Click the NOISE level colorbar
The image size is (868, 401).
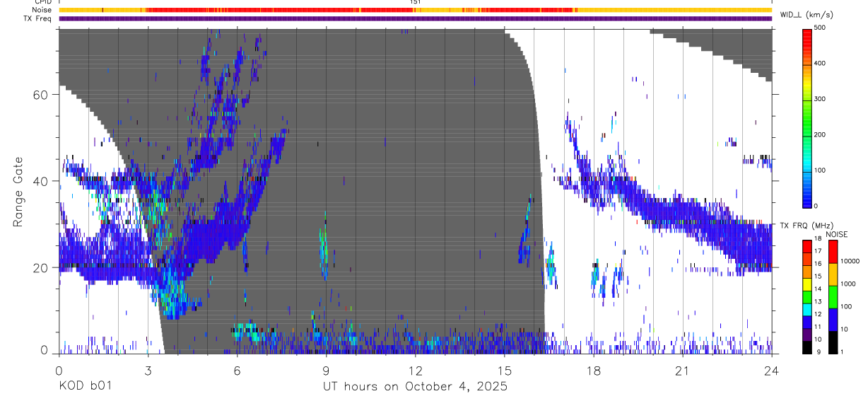click(833, 297)
